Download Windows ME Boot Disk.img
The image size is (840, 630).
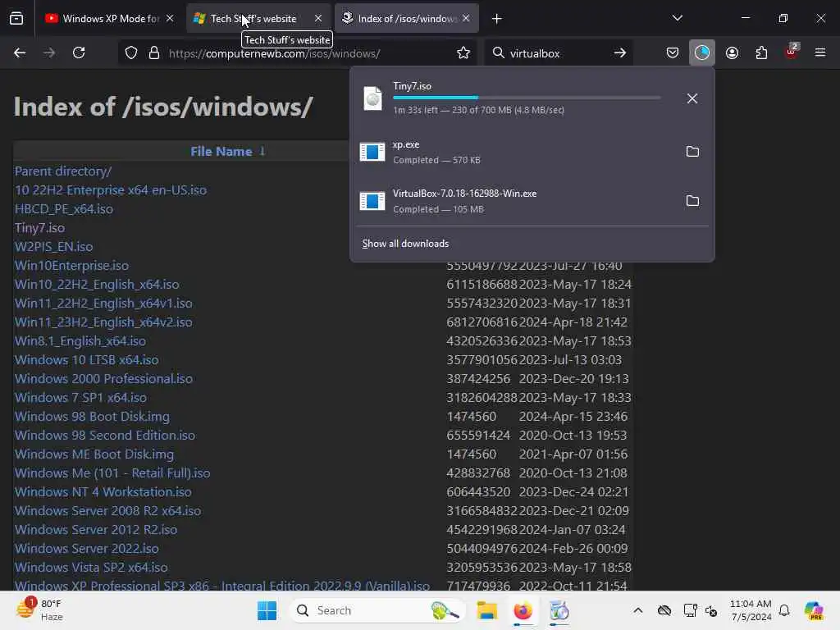pos(94,454)
